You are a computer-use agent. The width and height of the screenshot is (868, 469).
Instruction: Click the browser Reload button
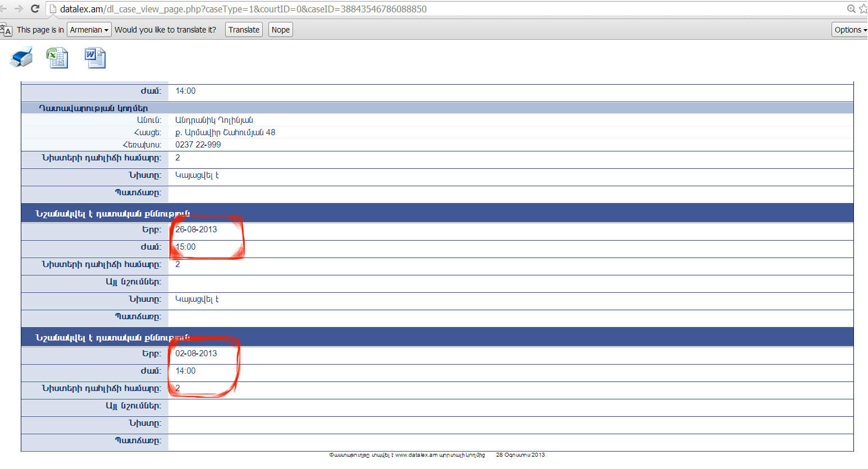click(35, 8)
